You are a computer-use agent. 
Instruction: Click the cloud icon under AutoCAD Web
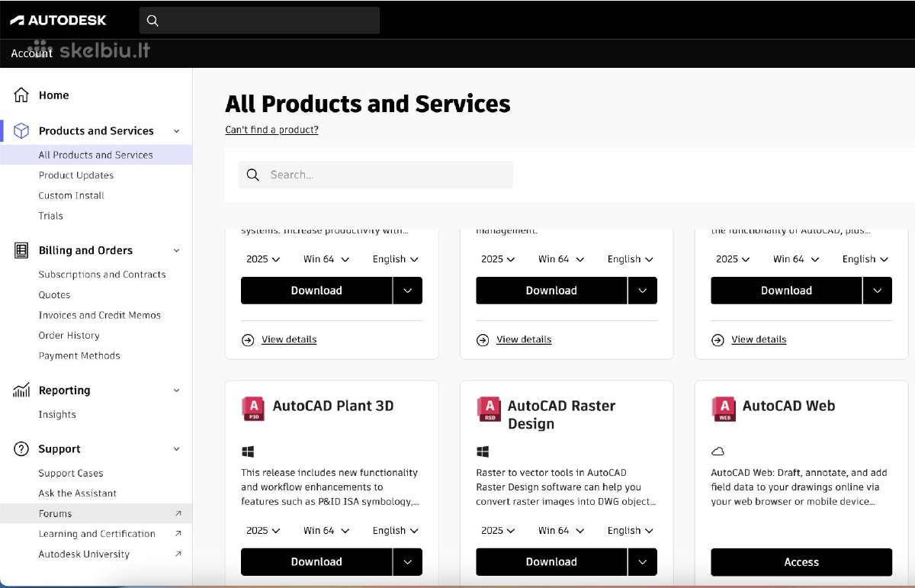(718, 451)
